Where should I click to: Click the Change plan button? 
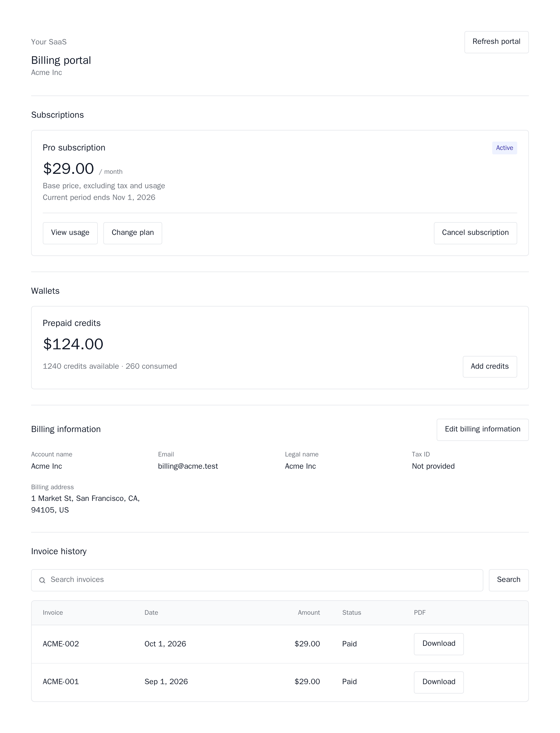[x=133, y=233]
